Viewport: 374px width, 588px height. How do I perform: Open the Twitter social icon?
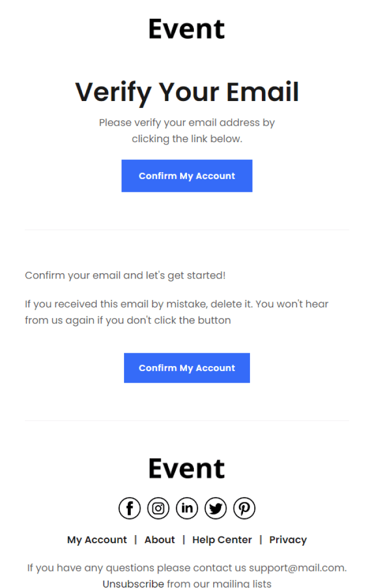click(x=215, y=508)
